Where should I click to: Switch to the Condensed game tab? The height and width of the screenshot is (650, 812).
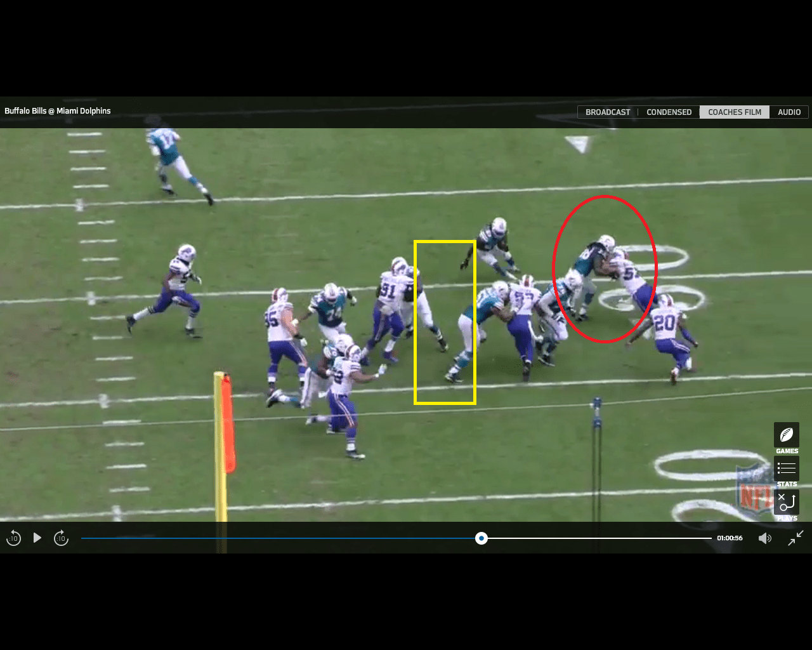coord(669,112)
